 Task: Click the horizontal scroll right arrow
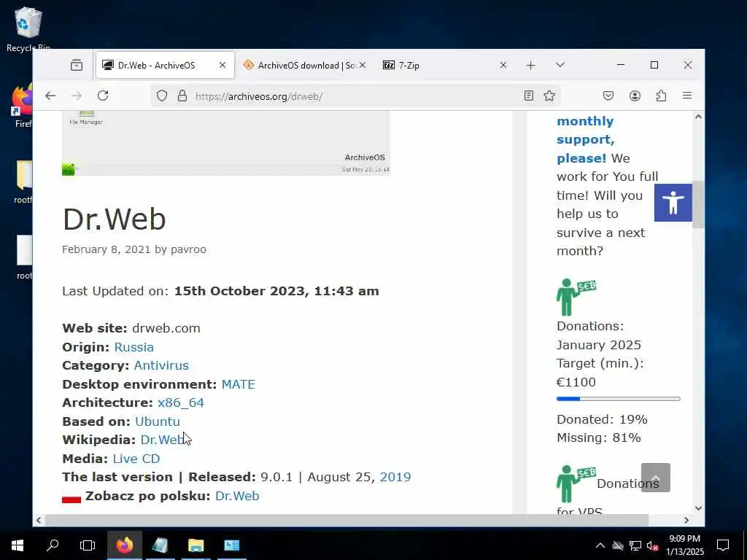[686, 521]
